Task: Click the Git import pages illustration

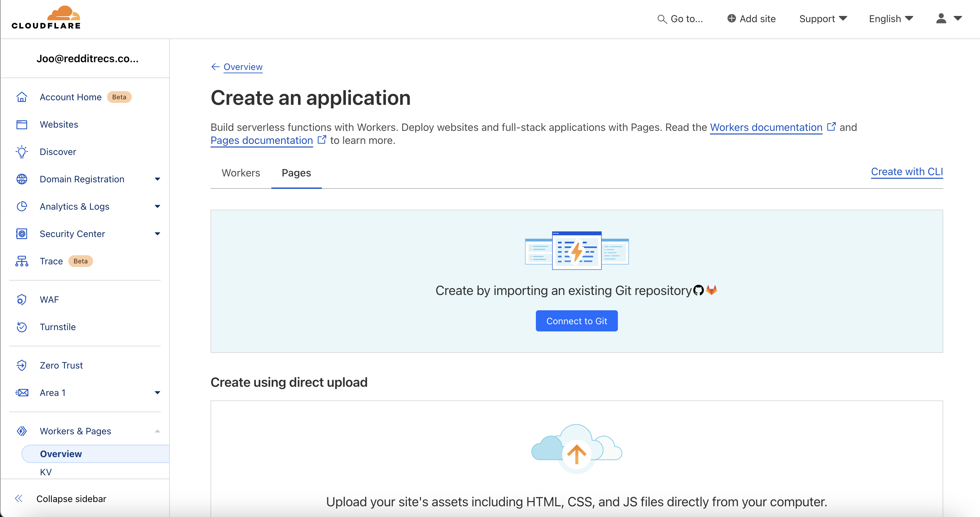Action: [x=577, y=250]
